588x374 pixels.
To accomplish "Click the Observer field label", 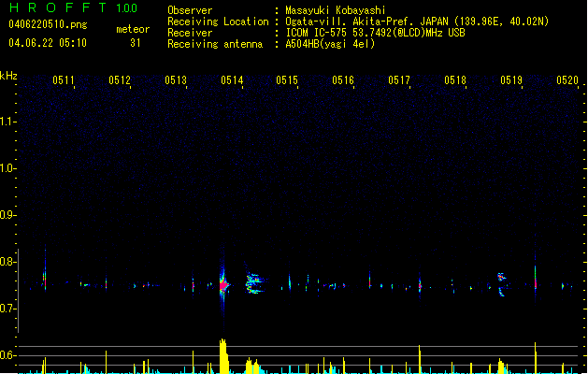I will pos(190,10).
